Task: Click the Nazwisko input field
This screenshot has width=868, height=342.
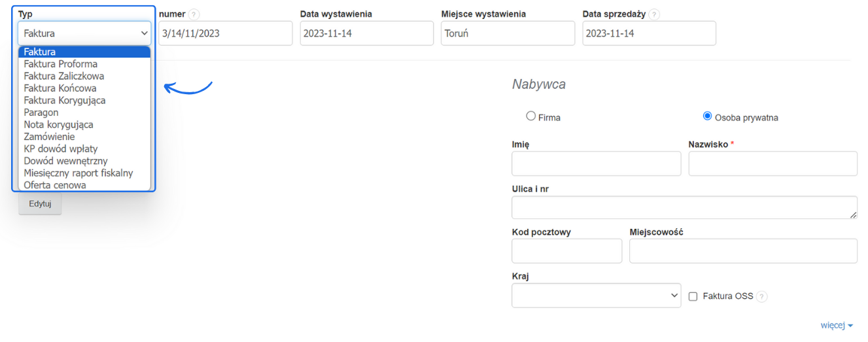Action: pos(773,164)
